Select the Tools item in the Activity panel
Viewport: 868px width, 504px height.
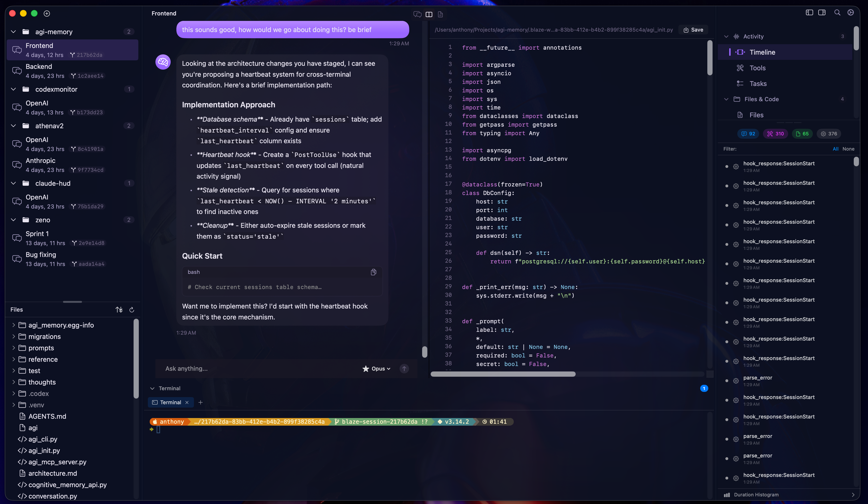pyautogui.click(x=758, y=68)
